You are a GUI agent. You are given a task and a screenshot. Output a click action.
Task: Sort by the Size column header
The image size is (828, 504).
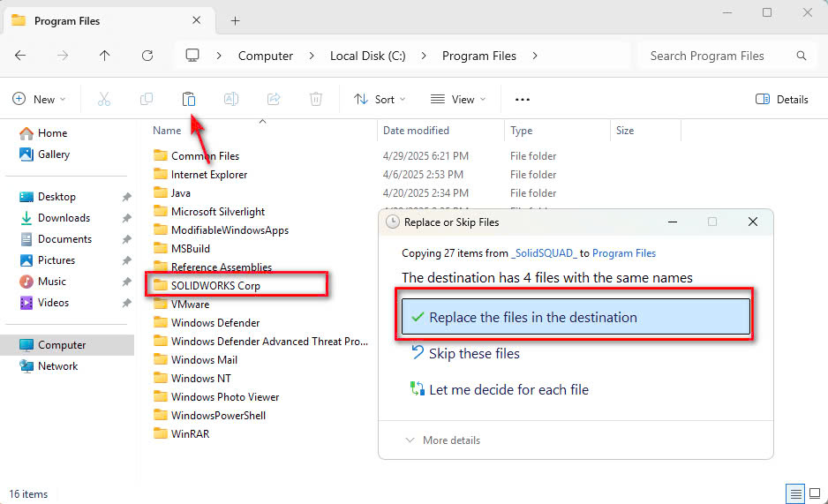click(x=625, y=131)
